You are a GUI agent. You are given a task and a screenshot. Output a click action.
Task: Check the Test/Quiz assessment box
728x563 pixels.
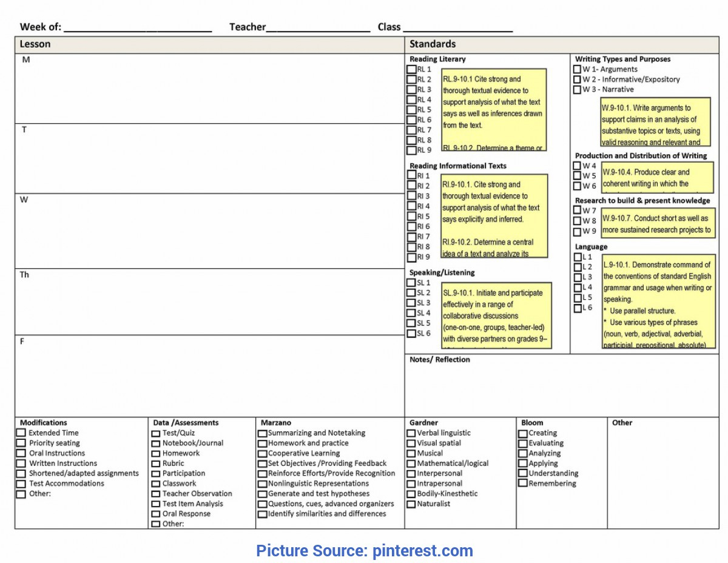(x=156, y=434)
